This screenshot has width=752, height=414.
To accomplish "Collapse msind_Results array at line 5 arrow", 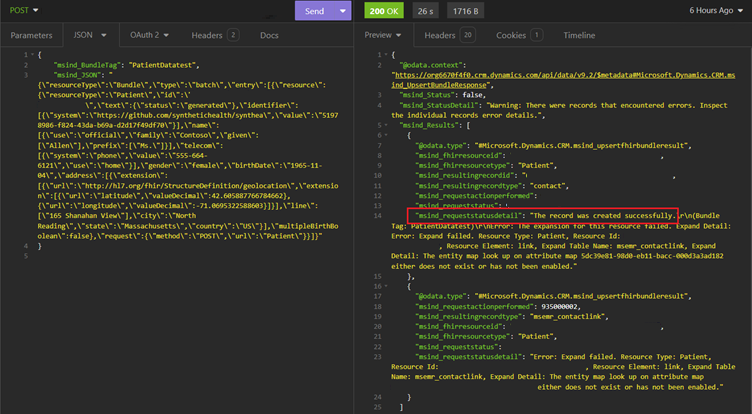I will (386, 125).
